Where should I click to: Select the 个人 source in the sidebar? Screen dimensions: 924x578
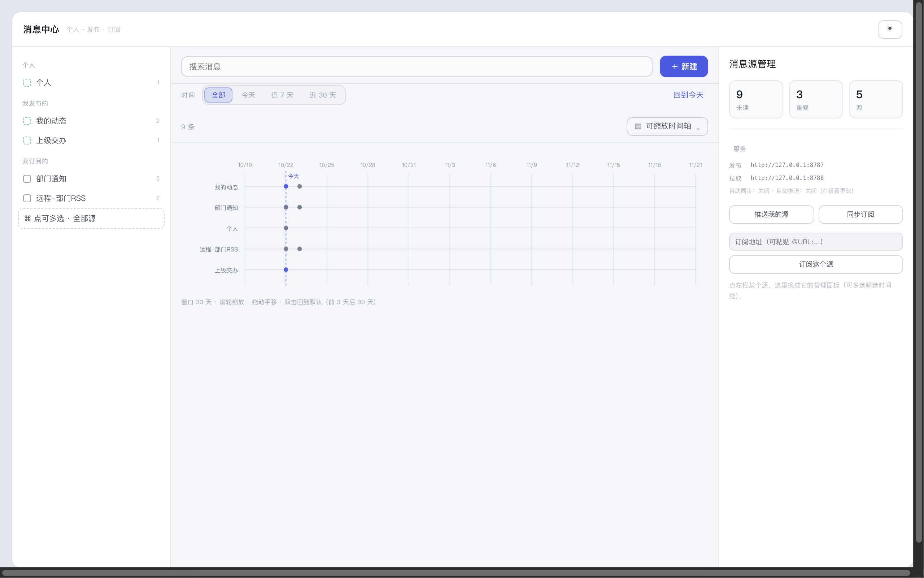pos(91,83)
